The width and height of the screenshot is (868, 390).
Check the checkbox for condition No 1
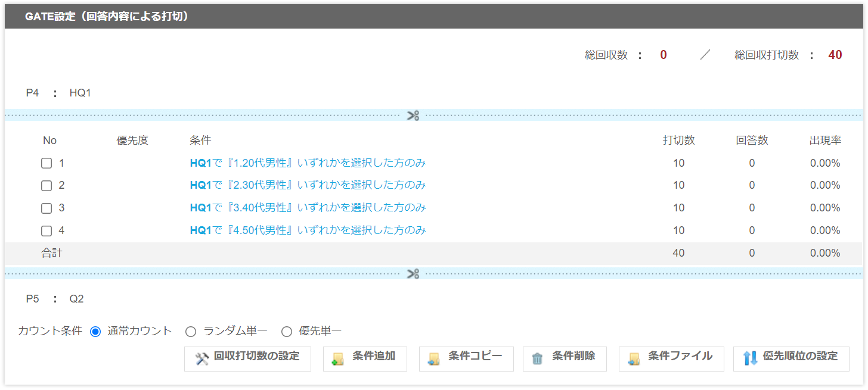click(46, 163)
